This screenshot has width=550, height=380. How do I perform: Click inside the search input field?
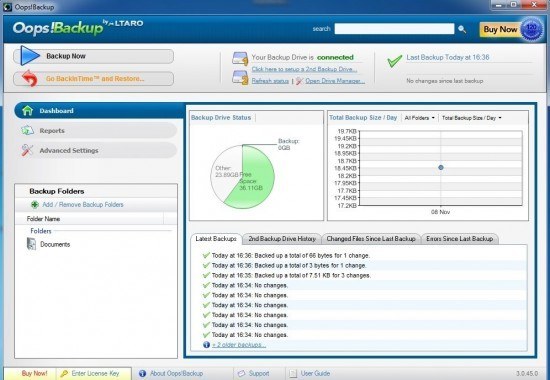click(394, 29)
